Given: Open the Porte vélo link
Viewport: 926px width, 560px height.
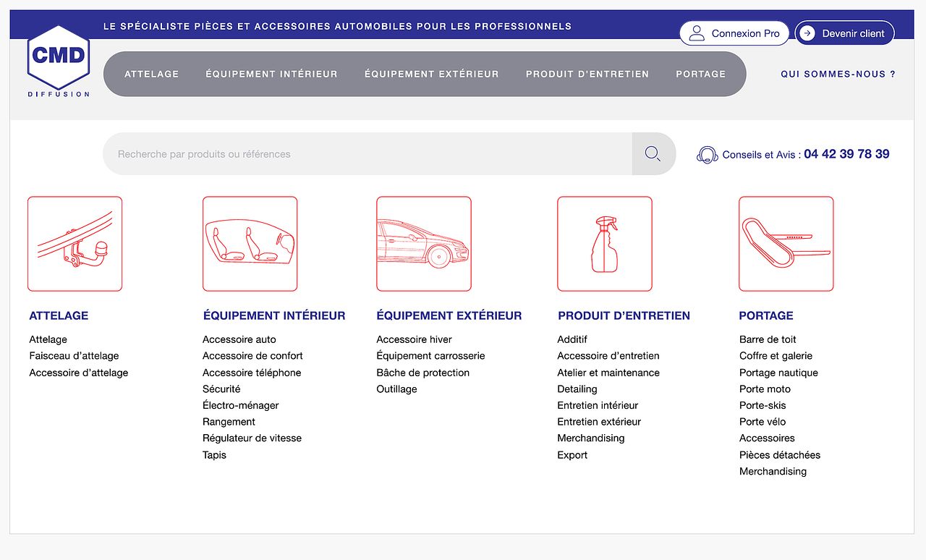Looking at the screenshot, I should pyautogui.click(x=762, y=422).
